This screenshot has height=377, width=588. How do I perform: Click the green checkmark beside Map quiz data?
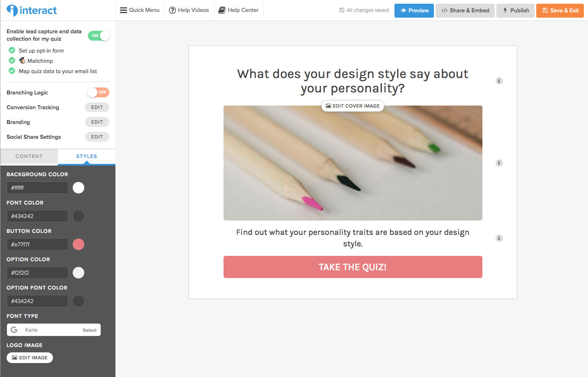pos(12,71)
